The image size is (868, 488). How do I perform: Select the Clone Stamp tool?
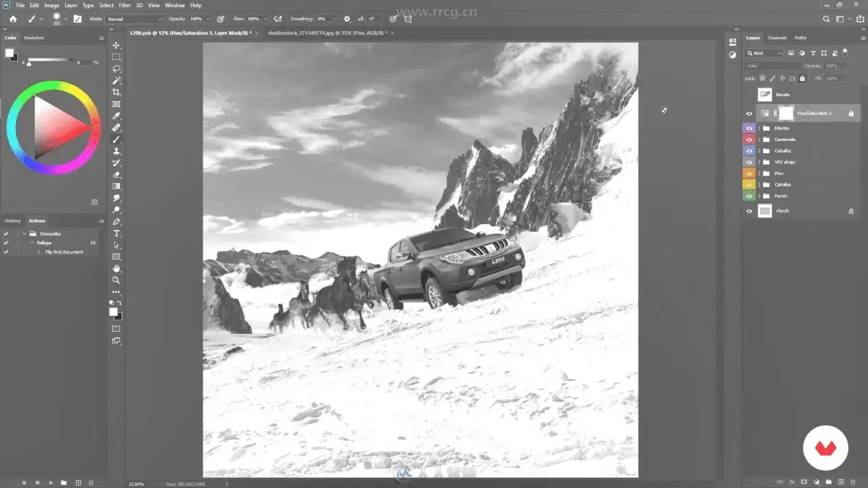(x=116, y=151)
